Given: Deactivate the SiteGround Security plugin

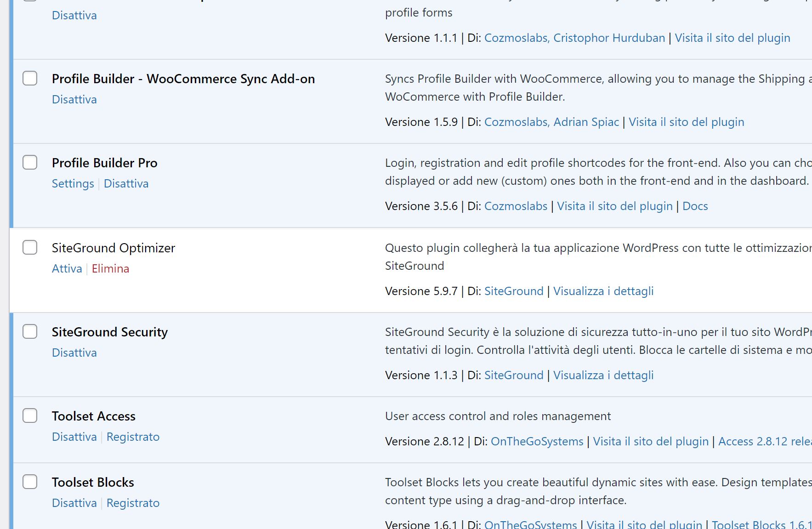Looking at the screenshot, I should coord(74,353).
